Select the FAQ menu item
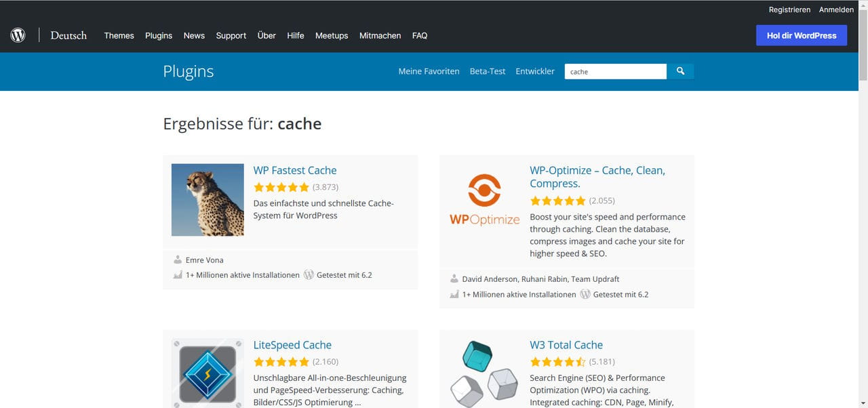Screen dimensions: 868x408 tap(420, 35)
